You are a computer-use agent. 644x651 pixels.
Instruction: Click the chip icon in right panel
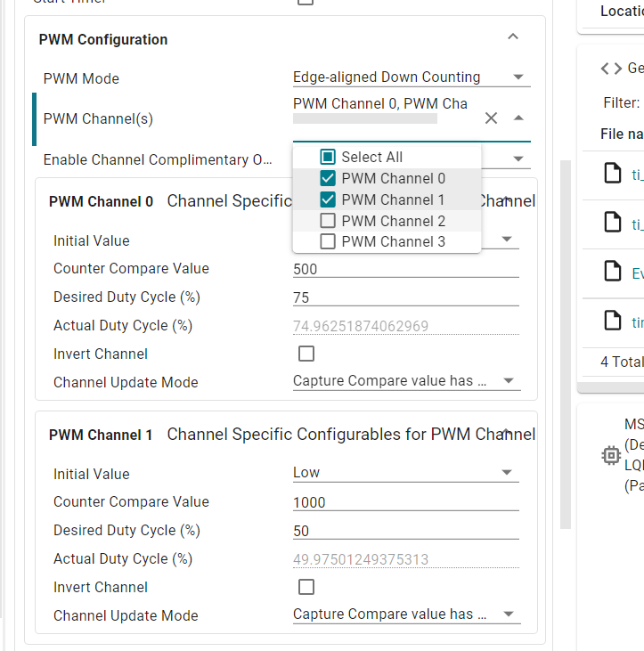pyautogui.click(x=611, y=456)
